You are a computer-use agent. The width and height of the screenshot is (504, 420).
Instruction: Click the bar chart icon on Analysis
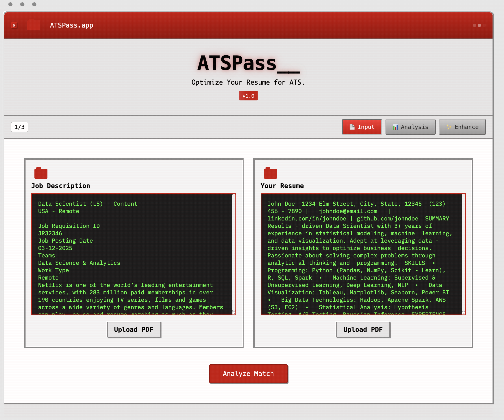(x=395, y=127)
